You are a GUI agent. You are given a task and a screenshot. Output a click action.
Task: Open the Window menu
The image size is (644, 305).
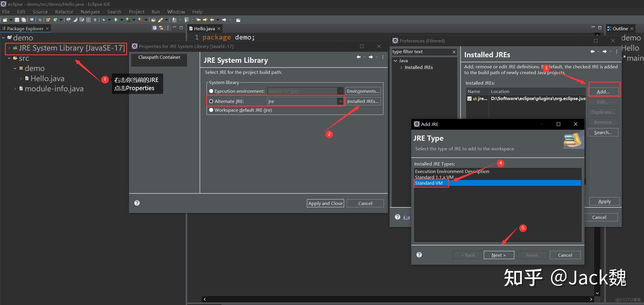pyautogui.click(x=176, y=12)
